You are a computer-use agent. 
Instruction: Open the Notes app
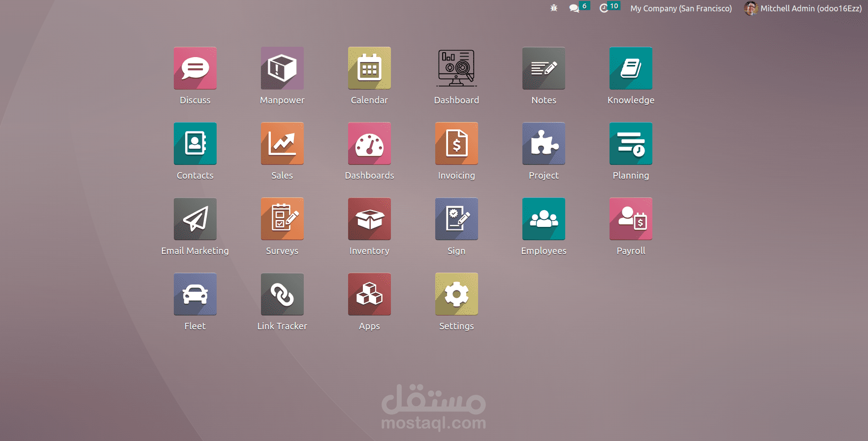[544, 68]
